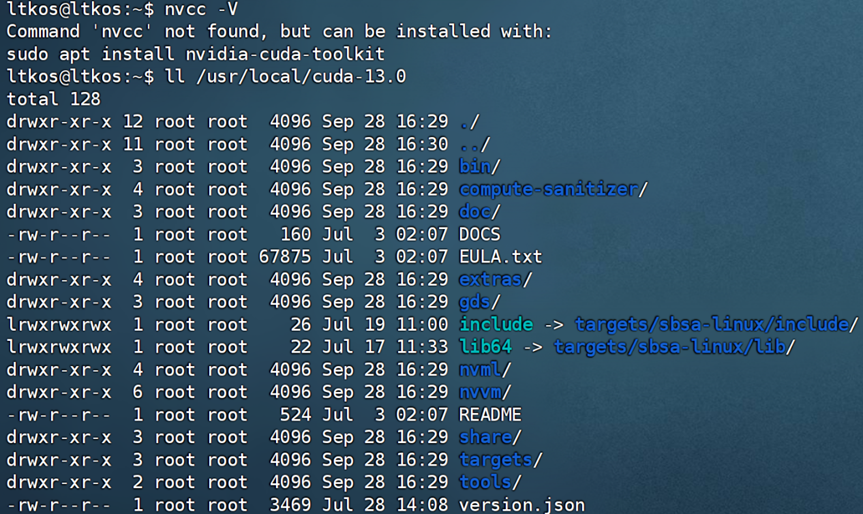Click the DOCS file name

pos(480,234)
